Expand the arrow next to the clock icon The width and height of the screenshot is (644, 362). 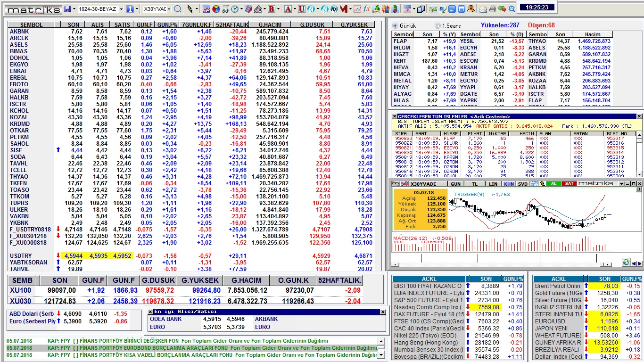point(241,9)
